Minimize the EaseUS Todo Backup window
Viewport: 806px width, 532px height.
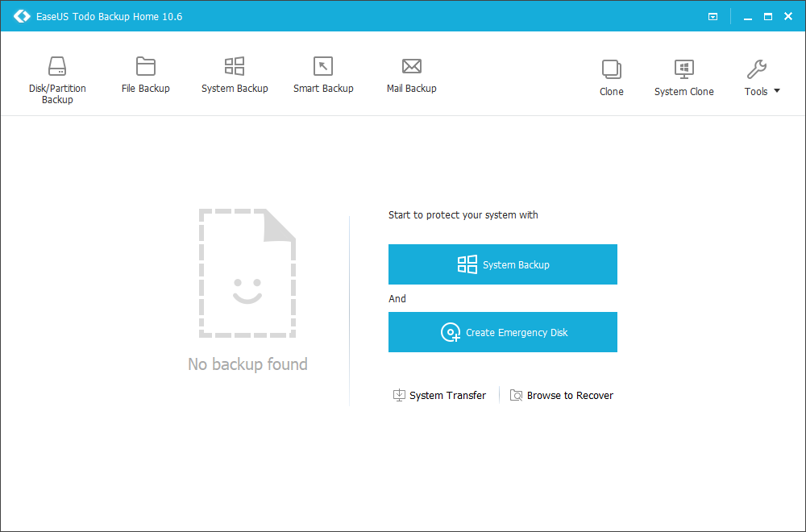(x=748, y=16)
